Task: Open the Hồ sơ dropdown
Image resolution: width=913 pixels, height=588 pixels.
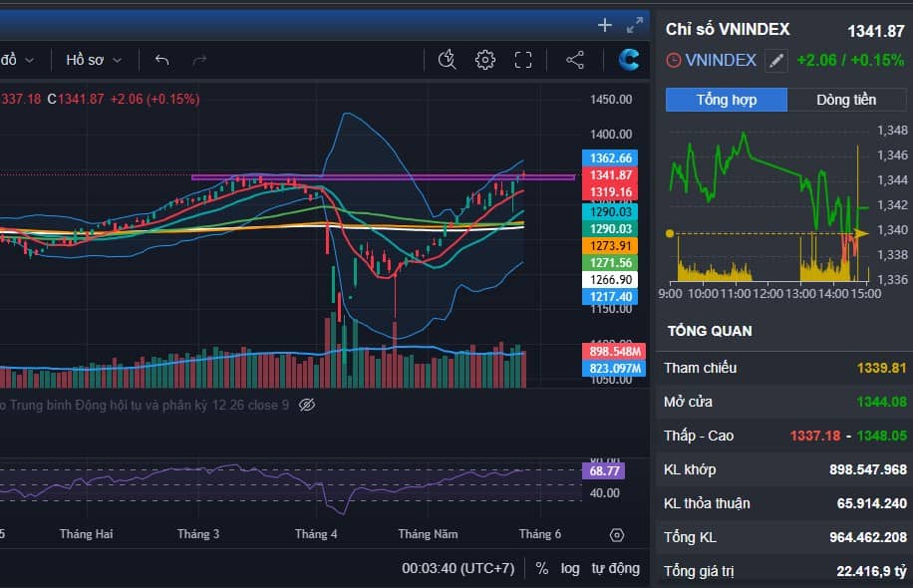Action: (x=94, y=60)
